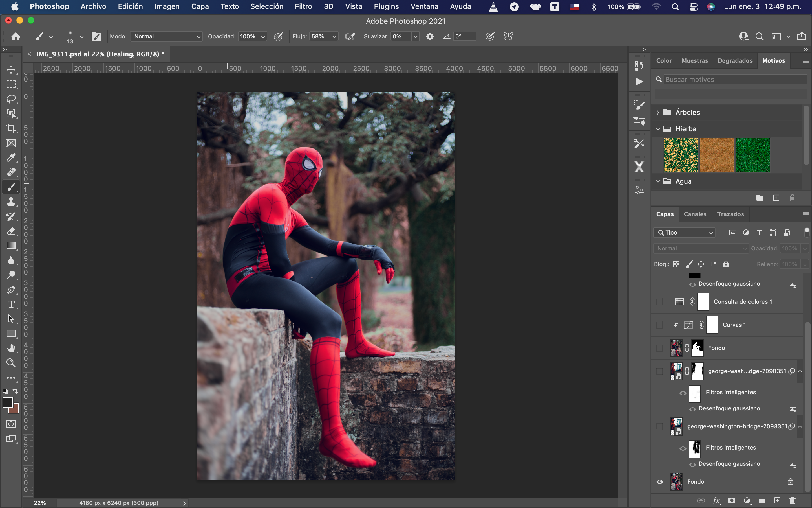The height and width of the screenshot is (508, 812).
Task: Open the Capa menu
Action: pyautogui.click(x=200, y=6)
